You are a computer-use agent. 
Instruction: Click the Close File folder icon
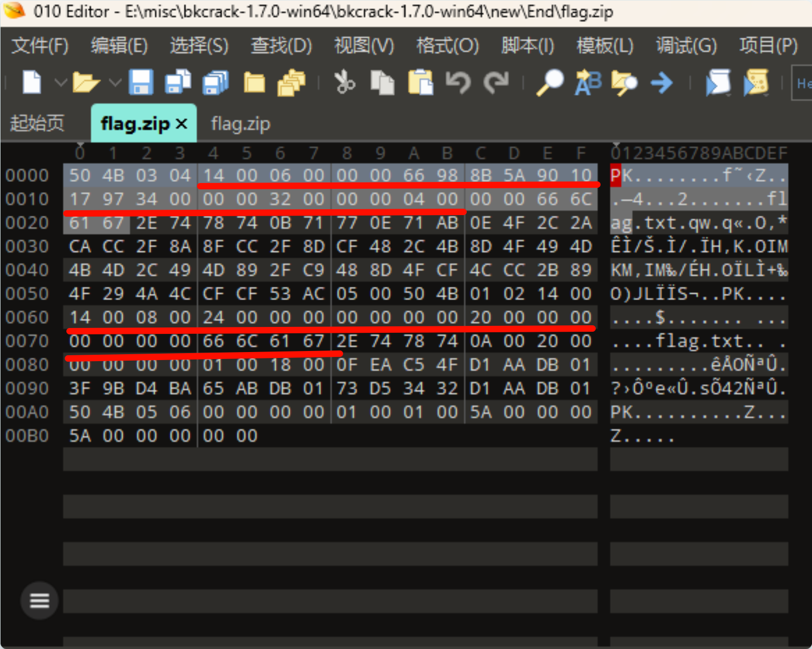point(254,82)
